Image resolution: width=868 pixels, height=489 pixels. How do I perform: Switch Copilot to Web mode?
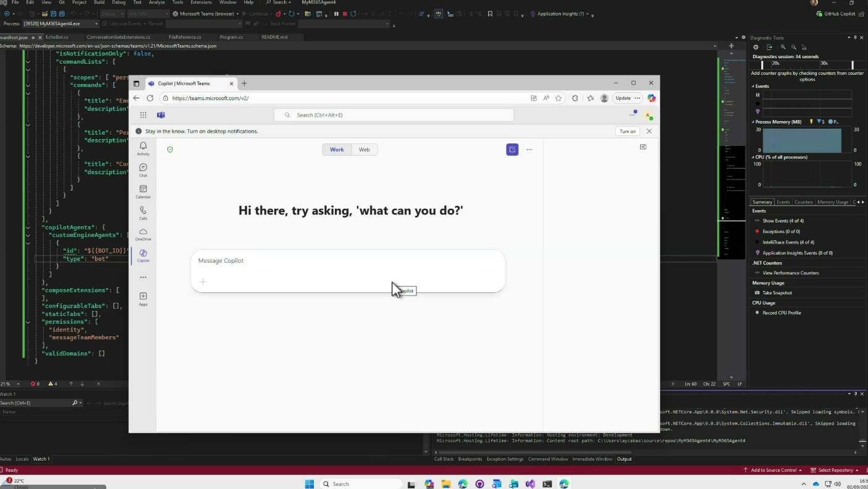tap(364, 150)
